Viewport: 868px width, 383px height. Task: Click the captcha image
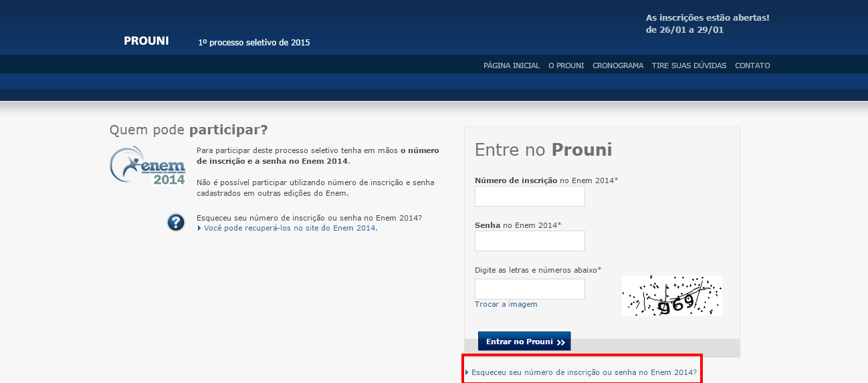(x=671, y=295)
